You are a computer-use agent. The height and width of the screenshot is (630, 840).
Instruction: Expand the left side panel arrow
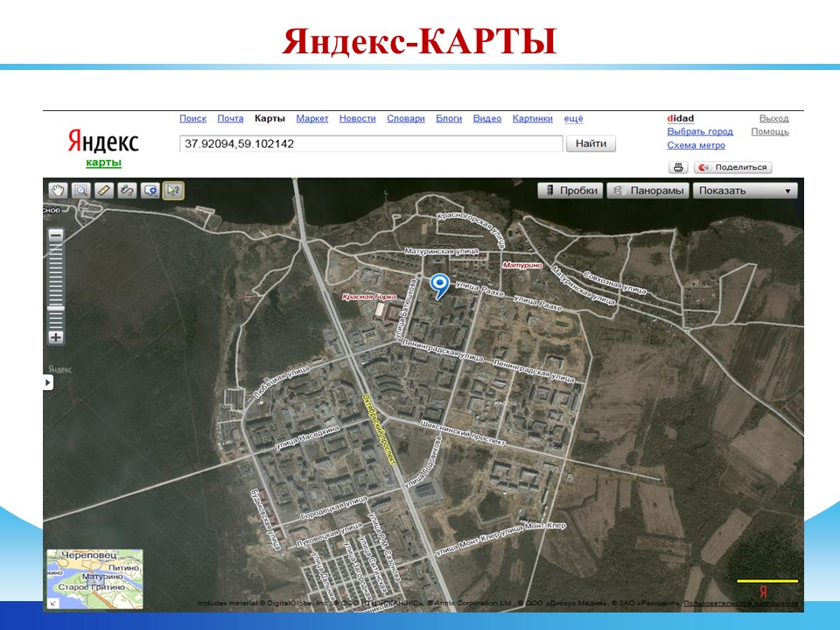48,382
